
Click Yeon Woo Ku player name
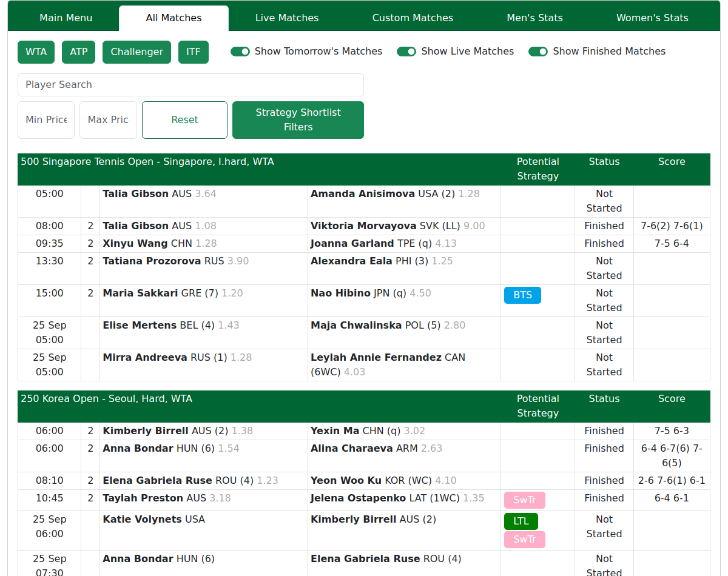click(346, 481)
